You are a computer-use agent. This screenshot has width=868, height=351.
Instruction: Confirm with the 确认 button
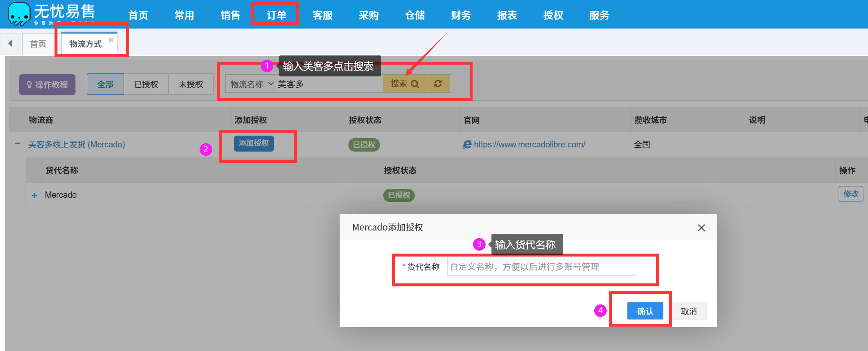click(645, 311)
